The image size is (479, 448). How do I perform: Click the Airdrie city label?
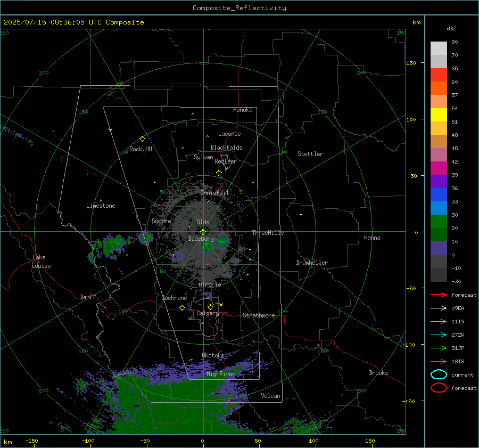tap(210, 284)
